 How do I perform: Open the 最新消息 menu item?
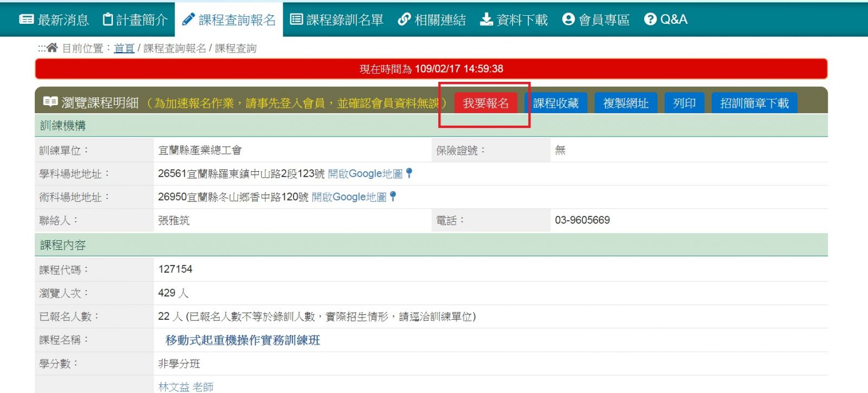click(x=63, y=20)
